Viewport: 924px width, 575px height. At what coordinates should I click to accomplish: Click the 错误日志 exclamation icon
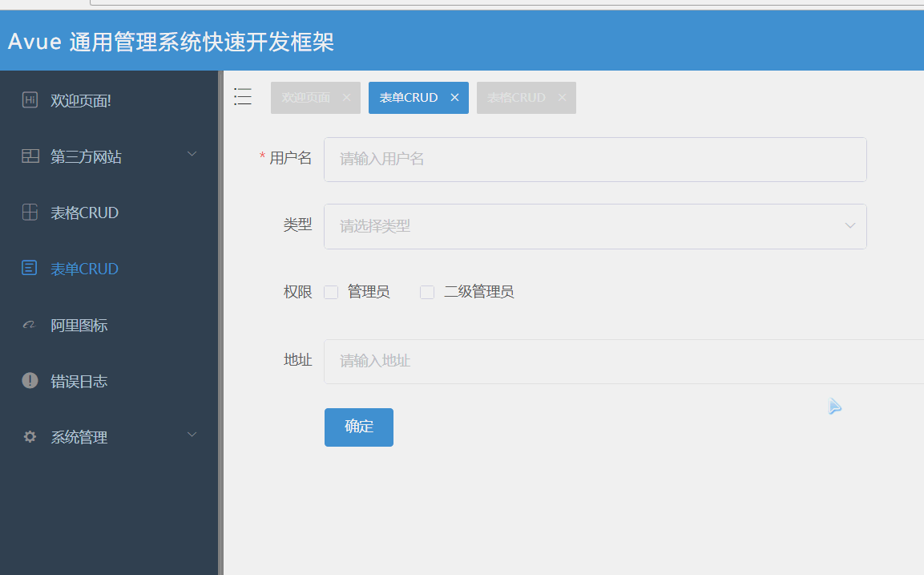pyautogui.click(x=30, y=381)
